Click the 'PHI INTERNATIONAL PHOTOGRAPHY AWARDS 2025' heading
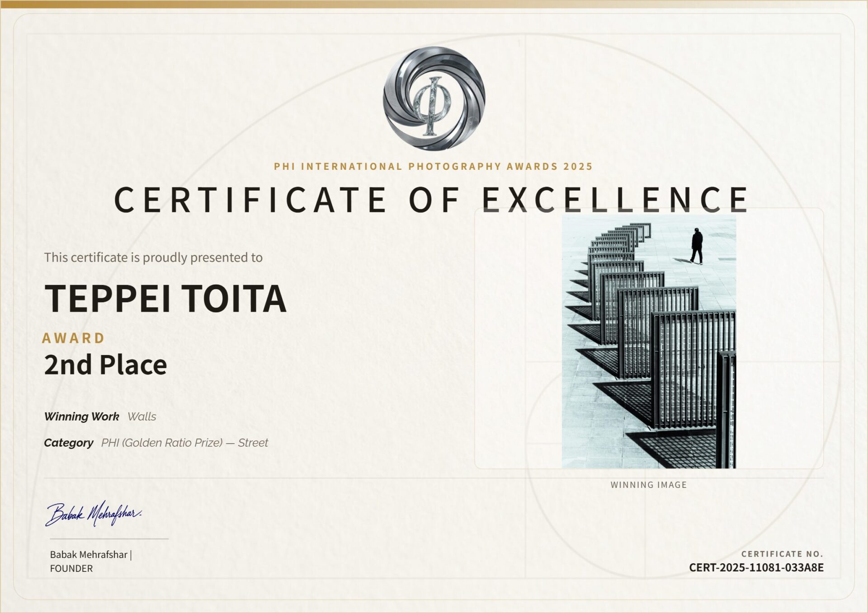Viewport: 868px width, 613px height. click(433, 166)
